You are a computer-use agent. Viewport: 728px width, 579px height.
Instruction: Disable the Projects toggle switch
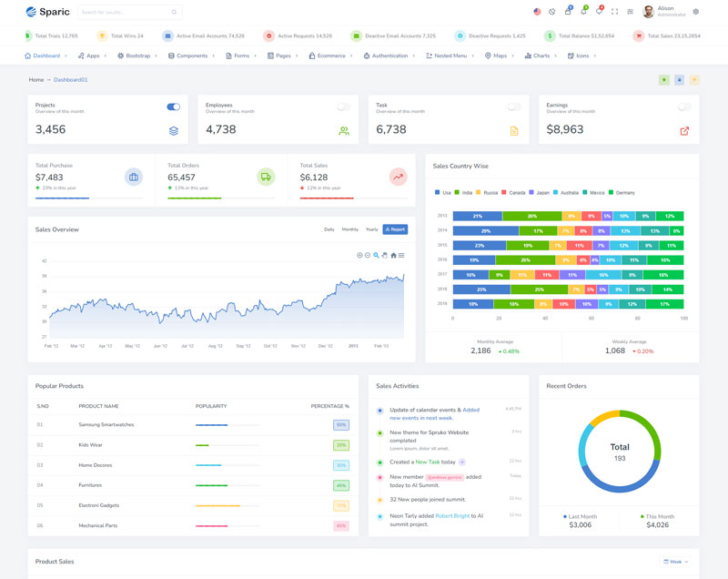point(173,107)
